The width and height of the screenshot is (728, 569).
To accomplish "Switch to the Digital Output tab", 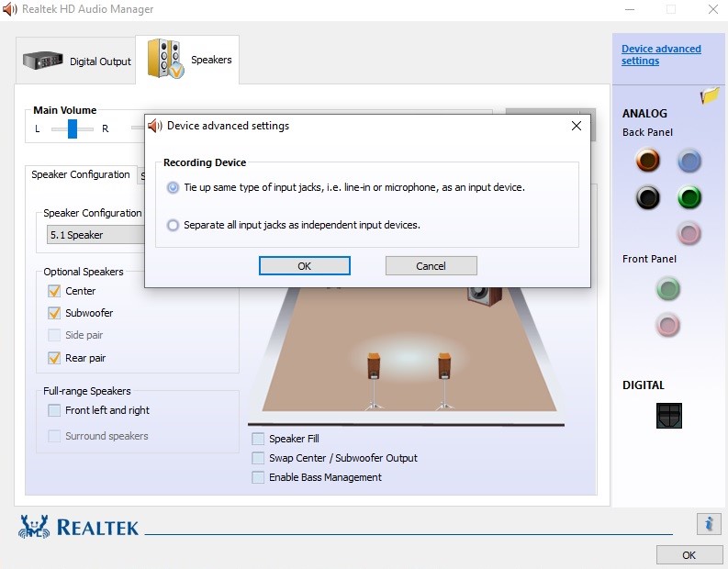I will [x=75, y=61].
